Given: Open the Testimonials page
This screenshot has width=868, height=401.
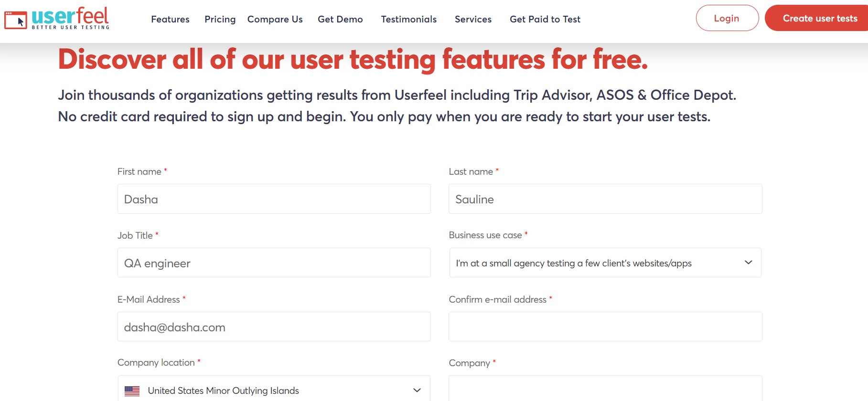Looking at the screenshot, I should (x=409, y=19).
